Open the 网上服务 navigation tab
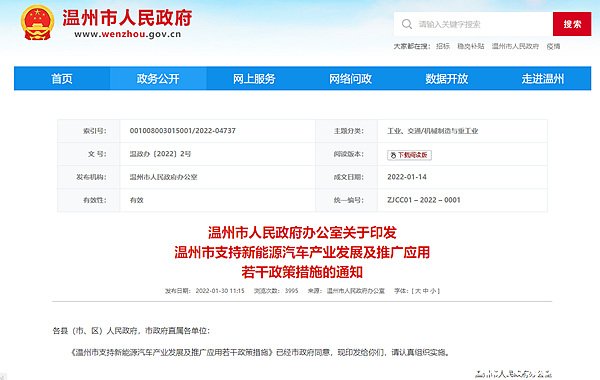Viewport: 600px width, 380px height. [x=254, y=78]
